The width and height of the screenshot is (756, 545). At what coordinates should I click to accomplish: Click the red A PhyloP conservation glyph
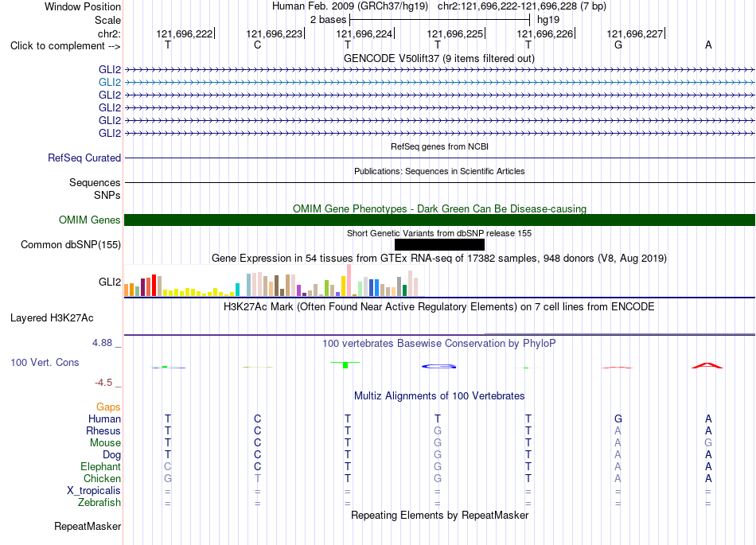pyautogui.click(x=707, y=365)
